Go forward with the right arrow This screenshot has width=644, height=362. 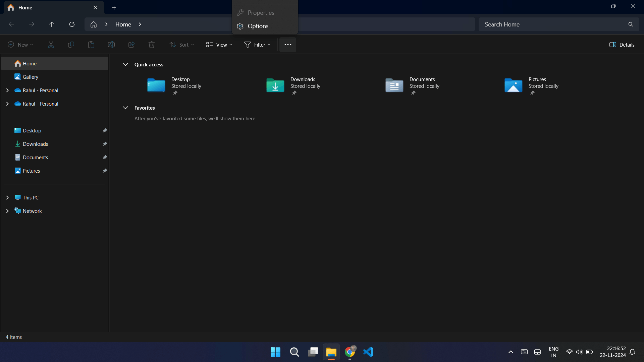click(32, 24)
